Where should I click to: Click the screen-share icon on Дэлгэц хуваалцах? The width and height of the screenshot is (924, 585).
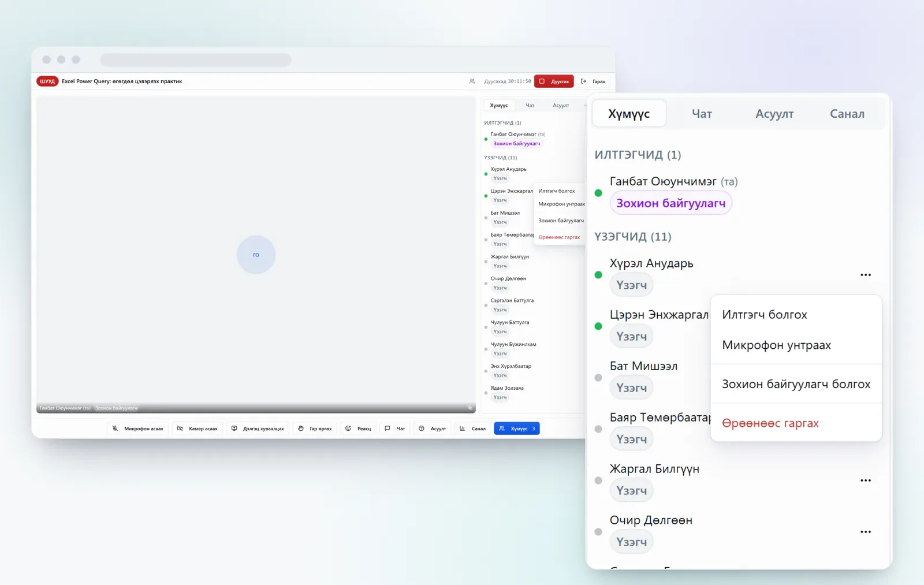tap(234, 428)
